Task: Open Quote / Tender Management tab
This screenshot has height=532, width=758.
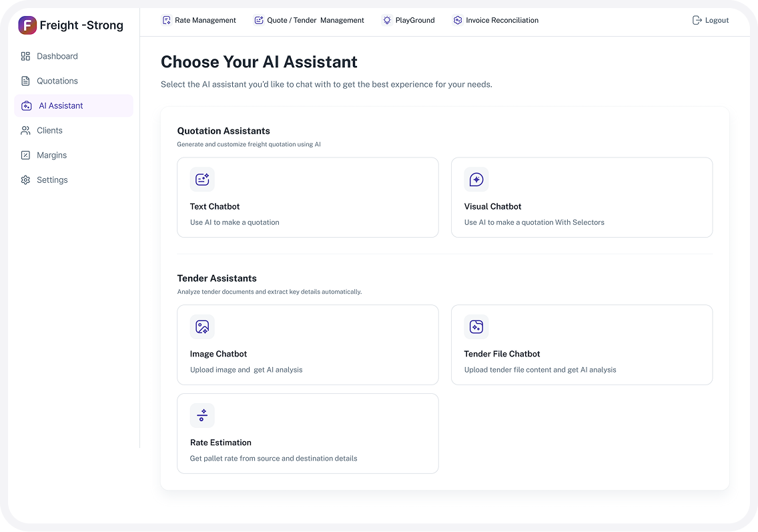Action: (x=309, y=20)
